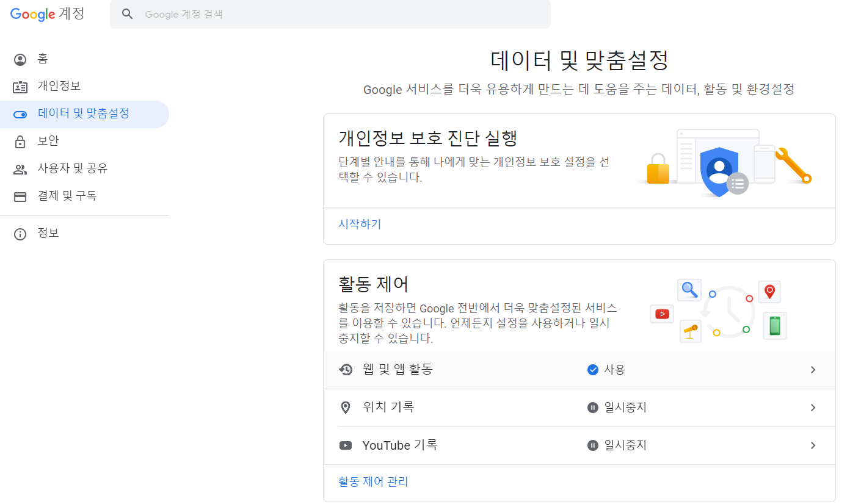850x504 pixels.
Task: Click the 홈 profile circle icon
Action: tap(20, 60)
